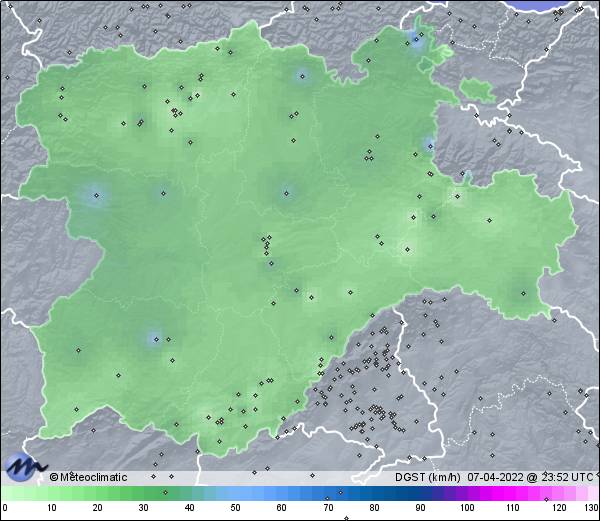Click the 0 label on the scale
This screenshot has width=600, height=521.
point(5,508)
